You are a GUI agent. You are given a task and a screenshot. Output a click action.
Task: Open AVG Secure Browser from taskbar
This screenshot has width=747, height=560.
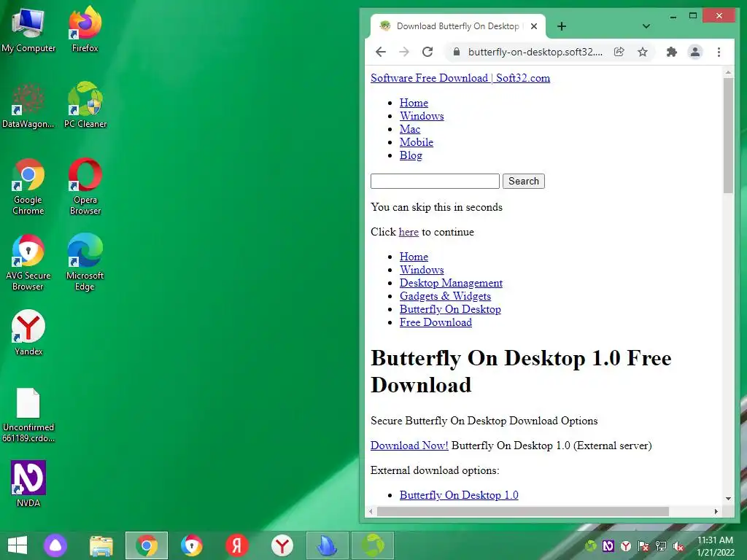(192, 545)
